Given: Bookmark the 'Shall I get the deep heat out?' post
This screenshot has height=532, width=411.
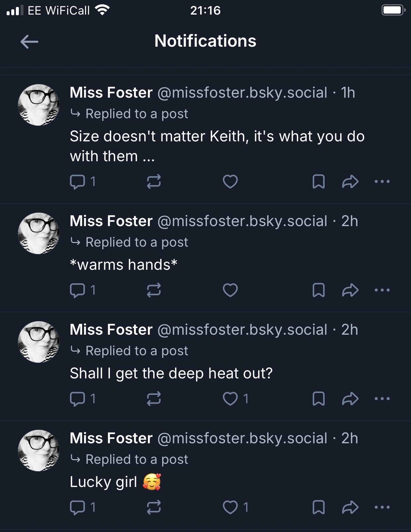Looking at the screenshot, I should (318, 399).
